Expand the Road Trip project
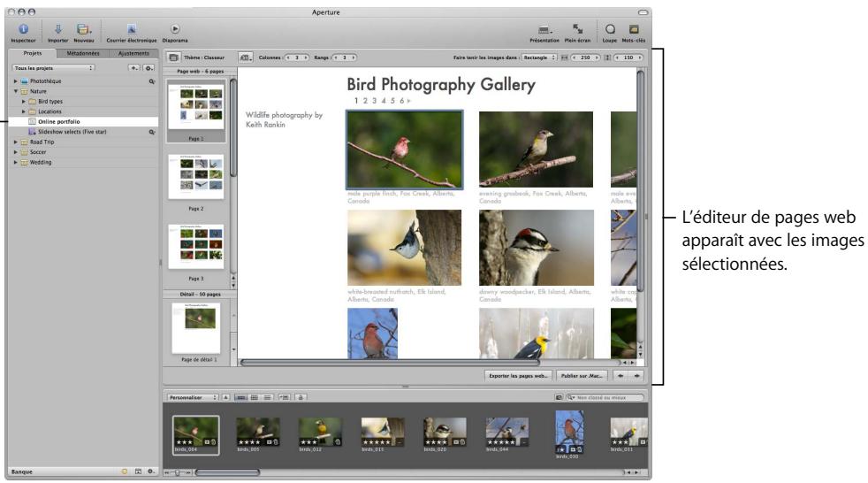 pos(16,142)
